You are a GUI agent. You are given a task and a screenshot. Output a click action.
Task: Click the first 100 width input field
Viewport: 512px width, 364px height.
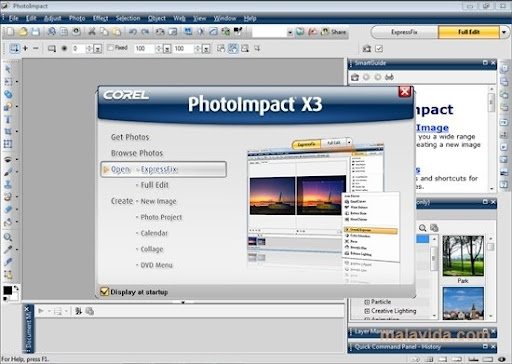tap(144, 49)
